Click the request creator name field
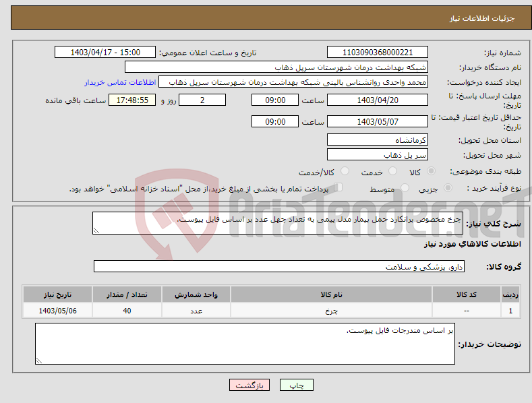This screenshot has width=532, height=403. [293, 82]
